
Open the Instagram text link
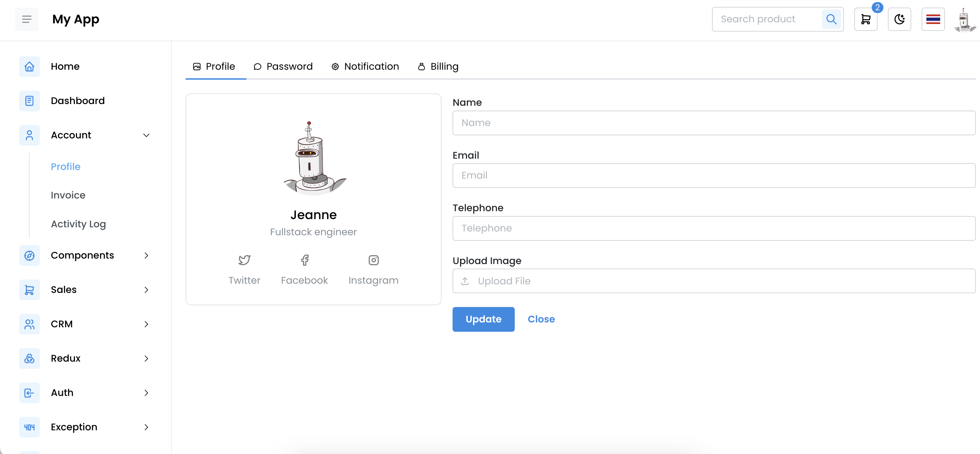(374, 281)
